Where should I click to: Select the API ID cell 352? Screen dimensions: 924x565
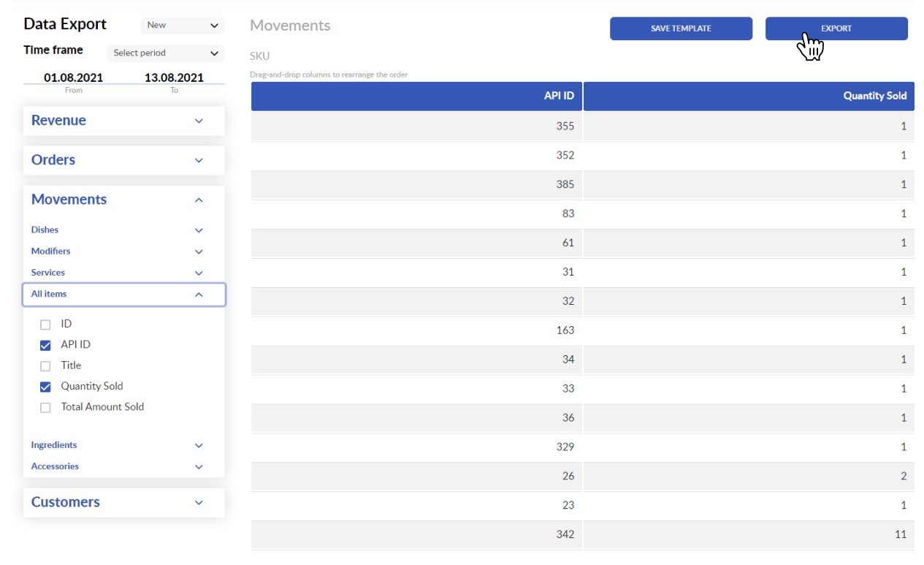click(416, 155)
